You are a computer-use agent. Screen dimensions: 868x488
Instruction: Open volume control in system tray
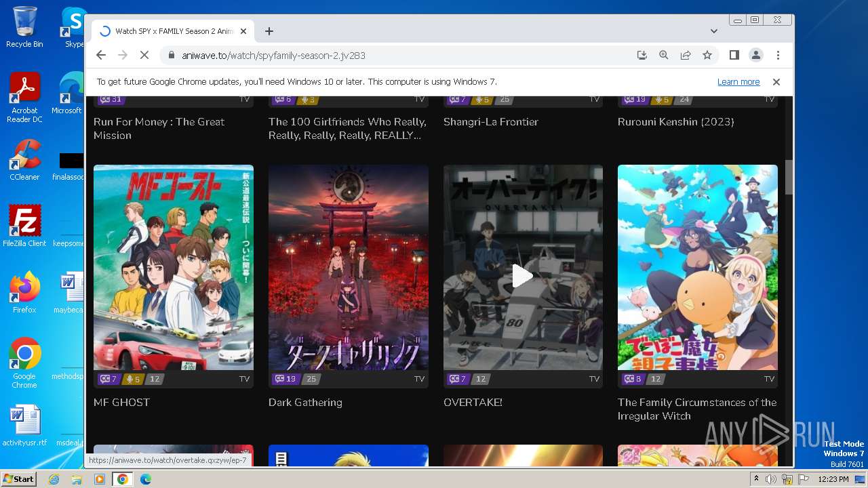(771, 479)
